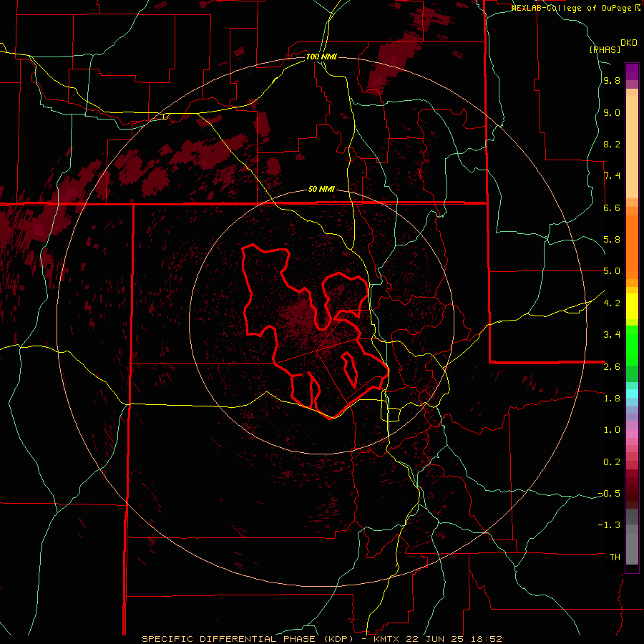Click the 50 NMI range ring label
The width and height of the screenshot is (644, 644).
click(321, 190)
